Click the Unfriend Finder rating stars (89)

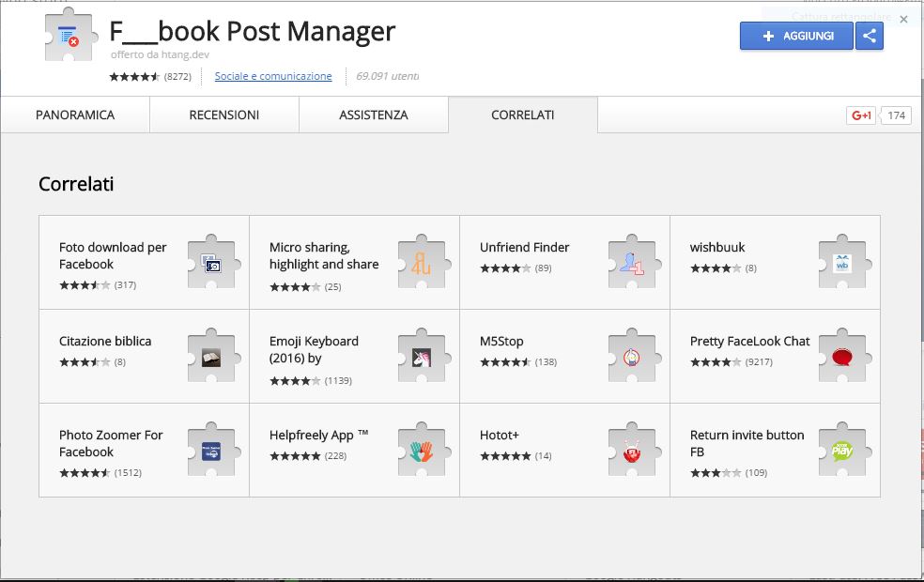tap(516, 268)
